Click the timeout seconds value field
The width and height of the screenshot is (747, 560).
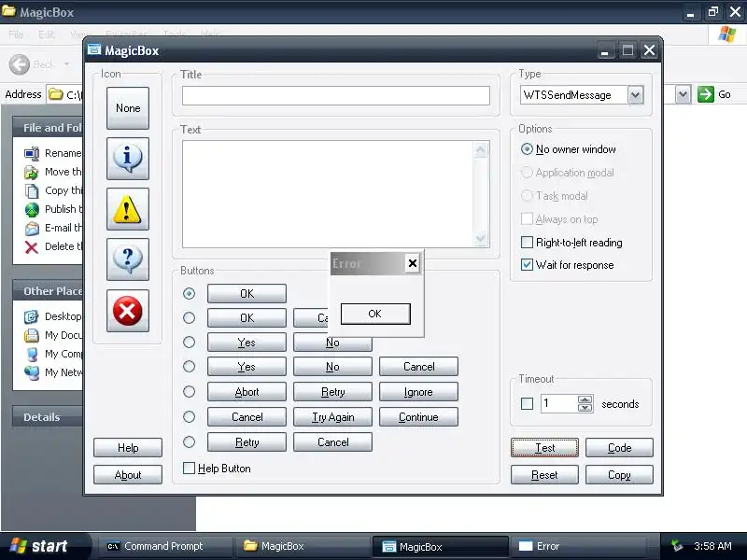click(558, 404)
